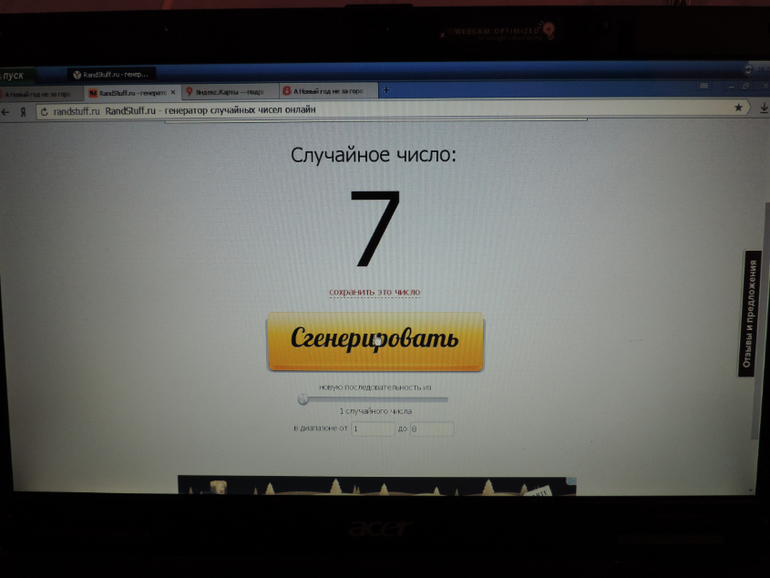Switch to the first 'Новый год' tab
This screenshot has height=578, width=770.
tap(38, 93)
